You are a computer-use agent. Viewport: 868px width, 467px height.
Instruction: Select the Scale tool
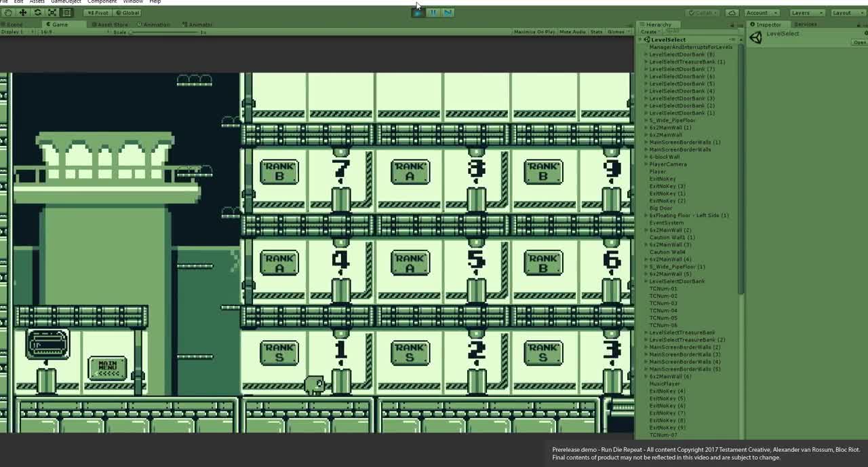[x=52, y=13]
